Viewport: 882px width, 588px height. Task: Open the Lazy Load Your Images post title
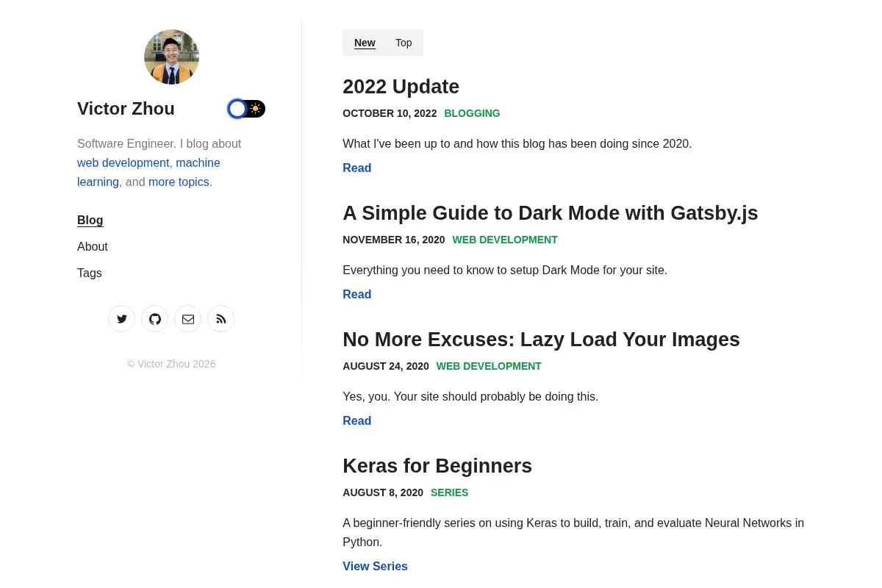tap(541, 340)
